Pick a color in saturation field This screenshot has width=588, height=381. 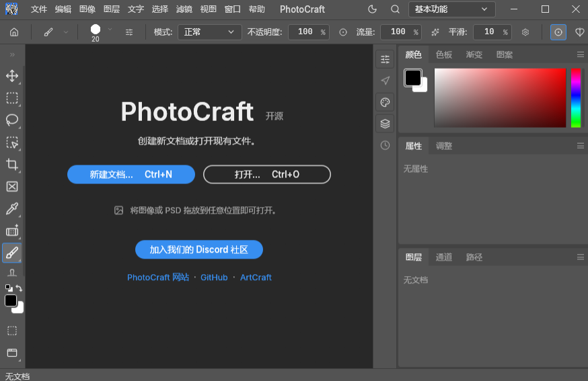point(500,98)
